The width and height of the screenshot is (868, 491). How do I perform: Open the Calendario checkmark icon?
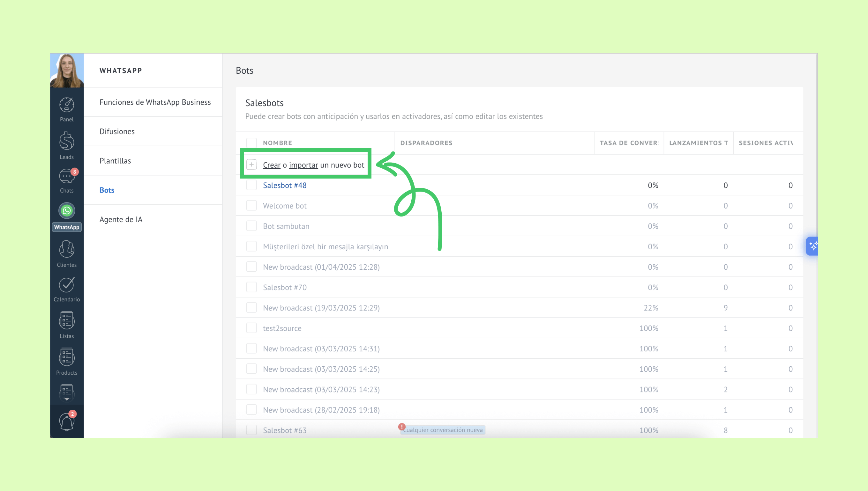click(66, 285)
